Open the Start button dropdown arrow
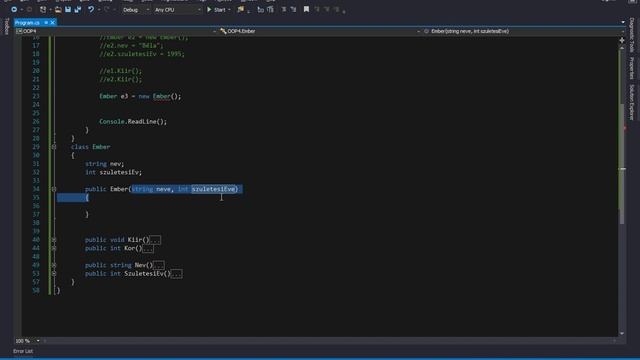This screenshot has height=360, width=640. tap(229, 9)
